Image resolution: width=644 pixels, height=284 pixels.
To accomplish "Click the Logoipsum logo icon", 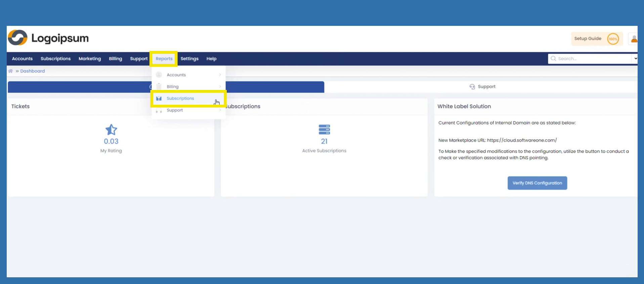I will click(x=17, y=38).
